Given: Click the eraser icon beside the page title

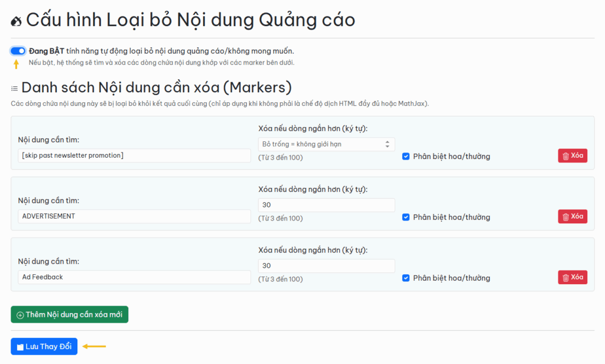Looking at the screenshot, I should [x=17, y=21].
